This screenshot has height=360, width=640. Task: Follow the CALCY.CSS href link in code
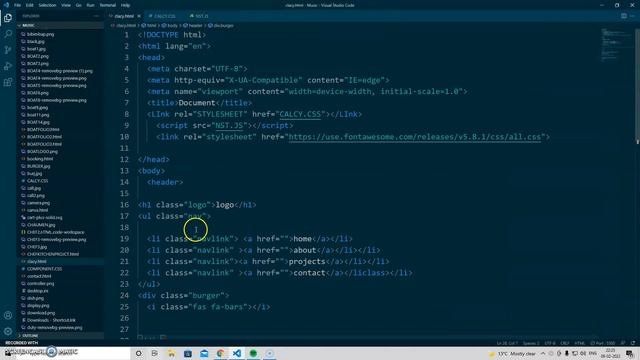[300, 114]
